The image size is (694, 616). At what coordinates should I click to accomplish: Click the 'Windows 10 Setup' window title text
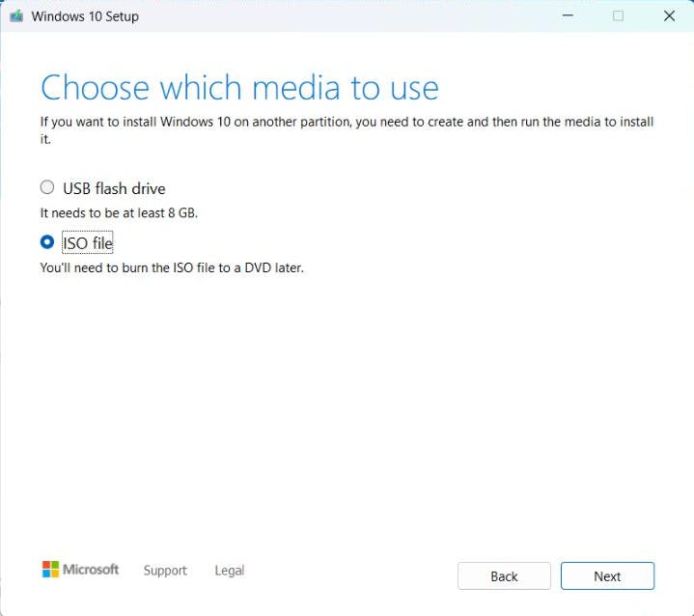coord(85,16)
